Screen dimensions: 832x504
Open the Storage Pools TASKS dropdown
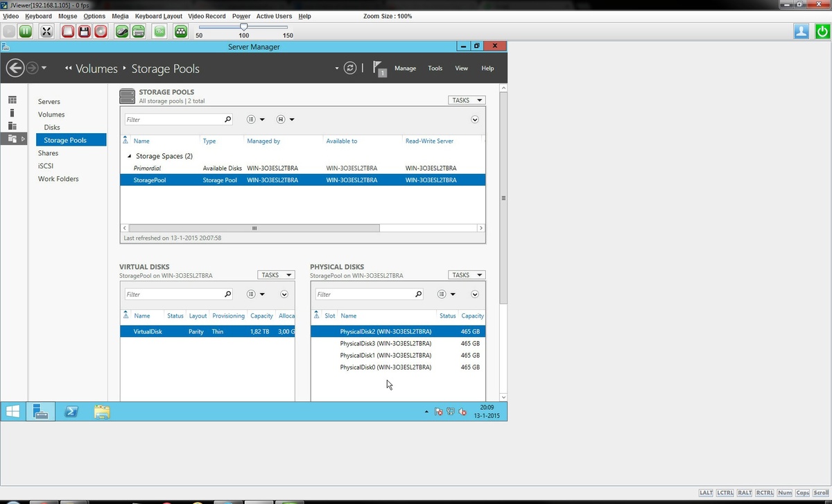pos(467,101)
